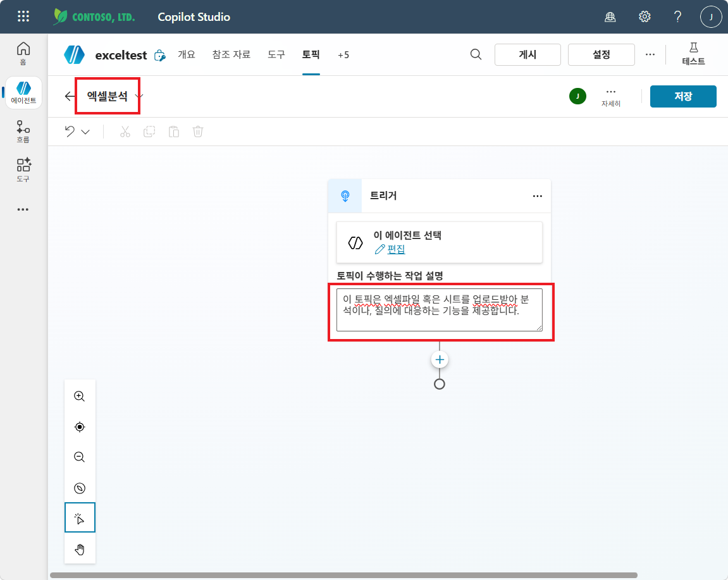
Task: Click the agent icon beside exceltest name
Action: point(160,55)
